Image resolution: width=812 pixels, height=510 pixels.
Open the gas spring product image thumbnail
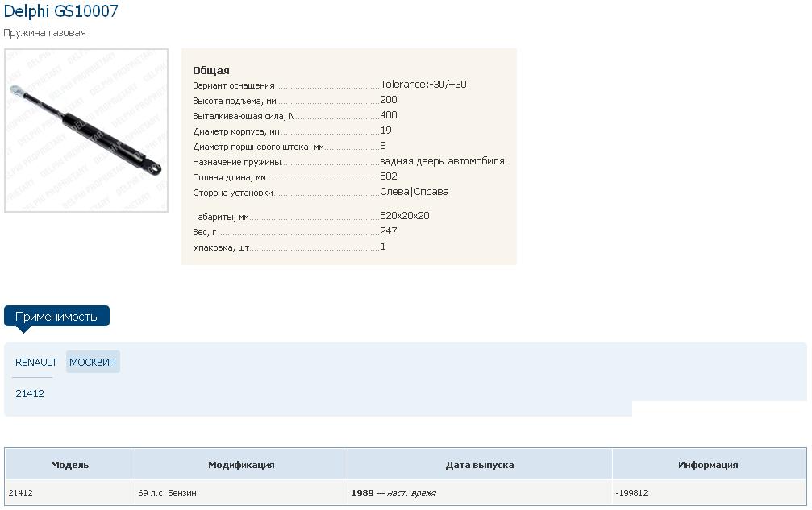pyautogui.click(x=86, y=131)
